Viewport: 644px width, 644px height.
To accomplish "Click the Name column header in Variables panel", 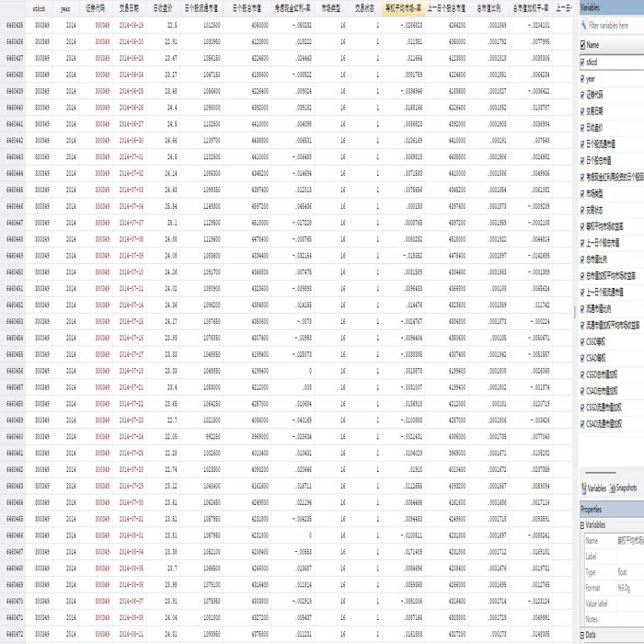I will pos(592,45).
